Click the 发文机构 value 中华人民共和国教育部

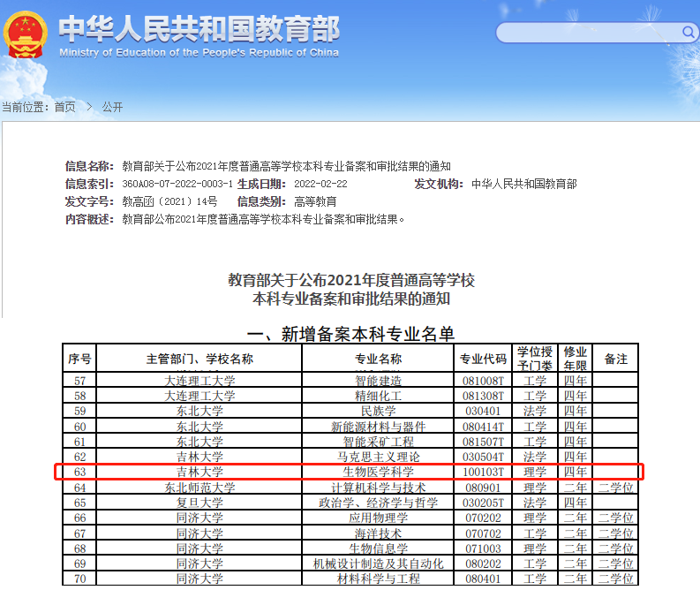(x=524, y=184)
